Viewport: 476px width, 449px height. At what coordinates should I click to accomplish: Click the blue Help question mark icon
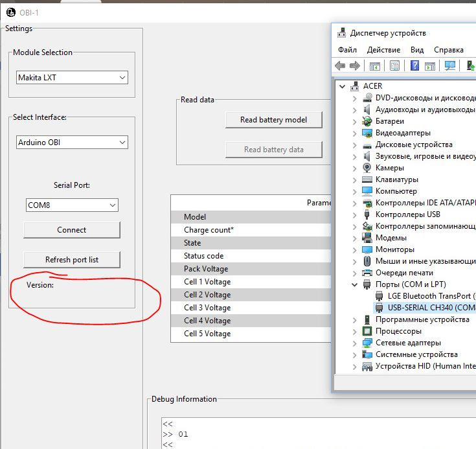414,66
